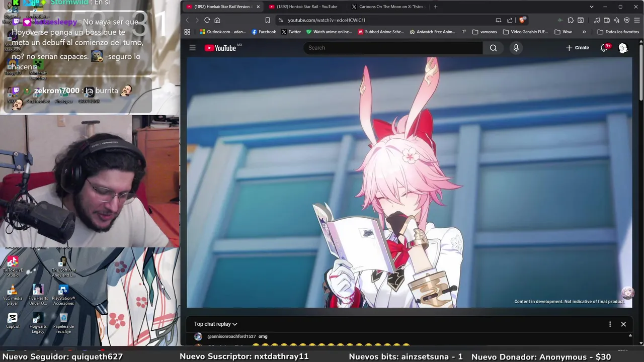Open the Aniwatch Free Anim... bookmark

coord(432,32)
